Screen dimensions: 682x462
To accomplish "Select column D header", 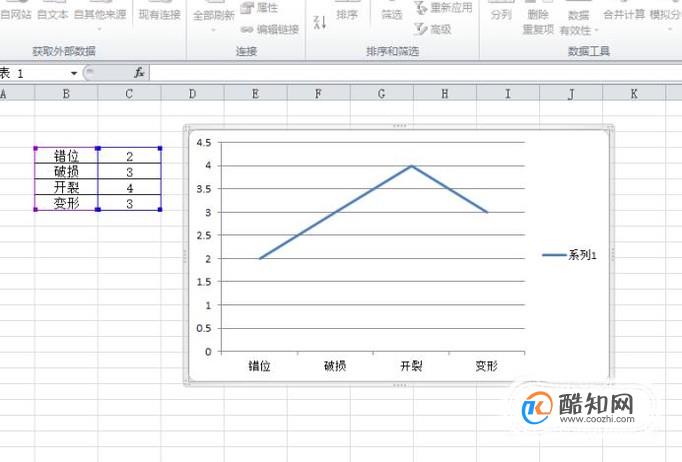I will pos(192,94).
